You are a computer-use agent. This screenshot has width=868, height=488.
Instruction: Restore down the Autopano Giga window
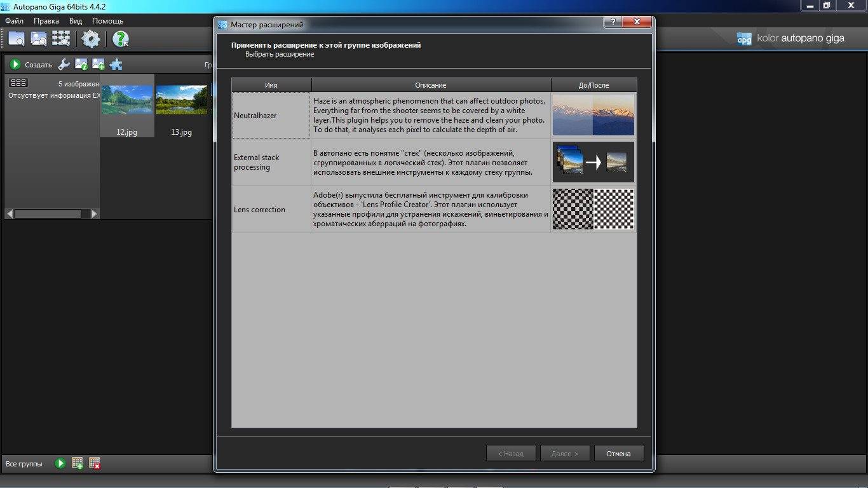[826, 5]
